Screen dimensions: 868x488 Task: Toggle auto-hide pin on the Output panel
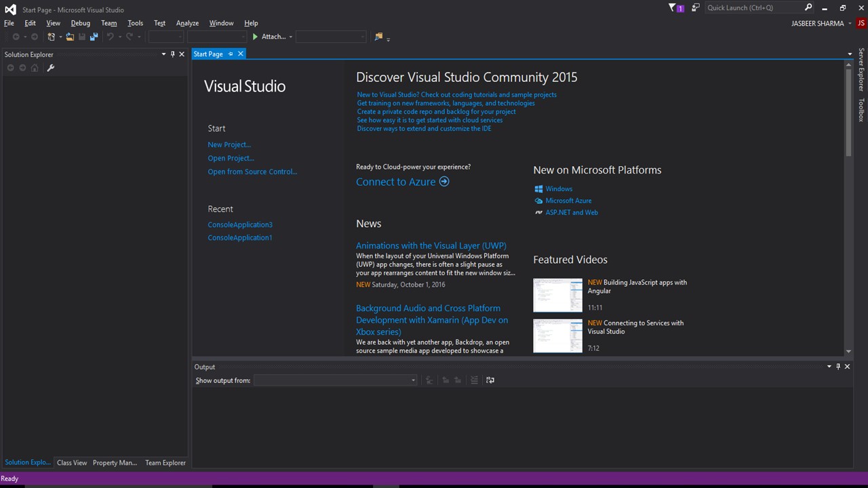(x=838, y=367)
